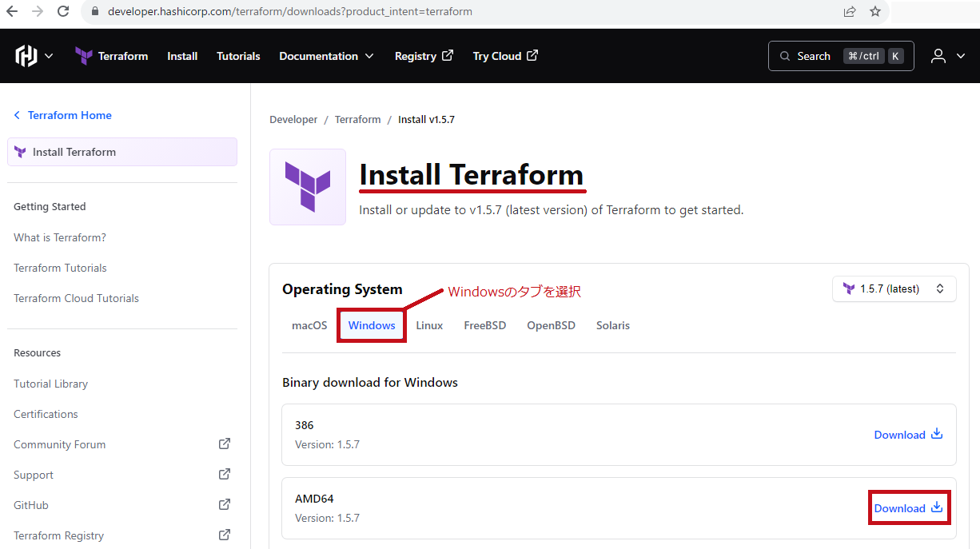The image size is (980, 549).
Task: Click the AMD64 label text
Action: pyautogui.click(x=314, y=499)
